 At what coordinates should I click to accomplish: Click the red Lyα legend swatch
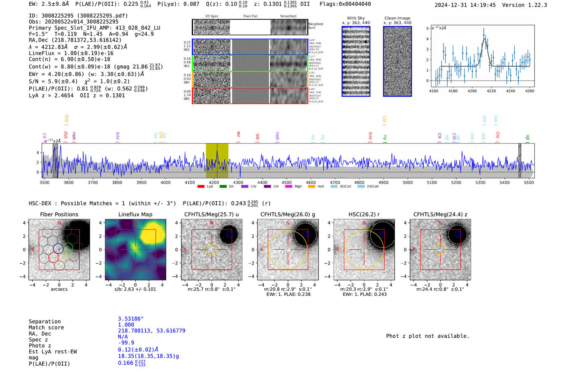coord(201,186)
